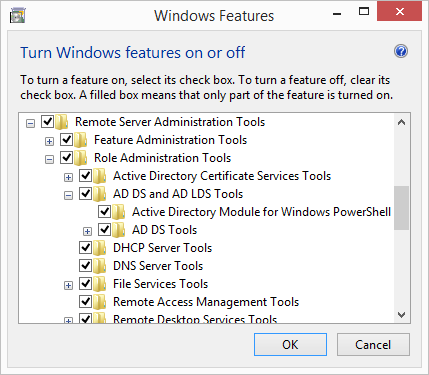Collapse Role Administration Tools node
The width and height of the screenshot is (429, 375).
pyautogui.click(x=49, y=160)
